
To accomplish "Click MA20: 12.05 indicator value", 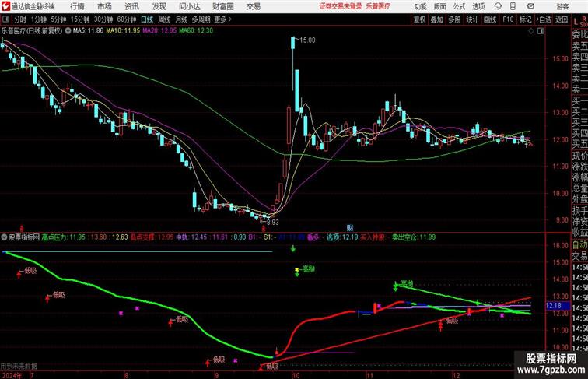I will click(x=159, y=31).
